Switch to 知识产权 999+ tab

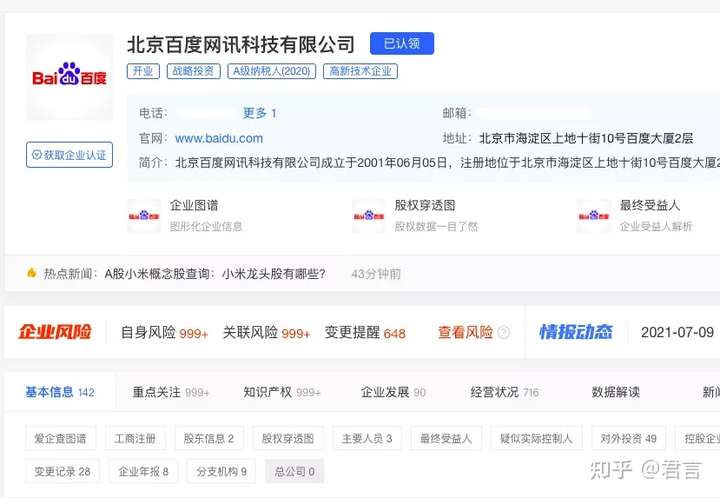coord(282,392)
